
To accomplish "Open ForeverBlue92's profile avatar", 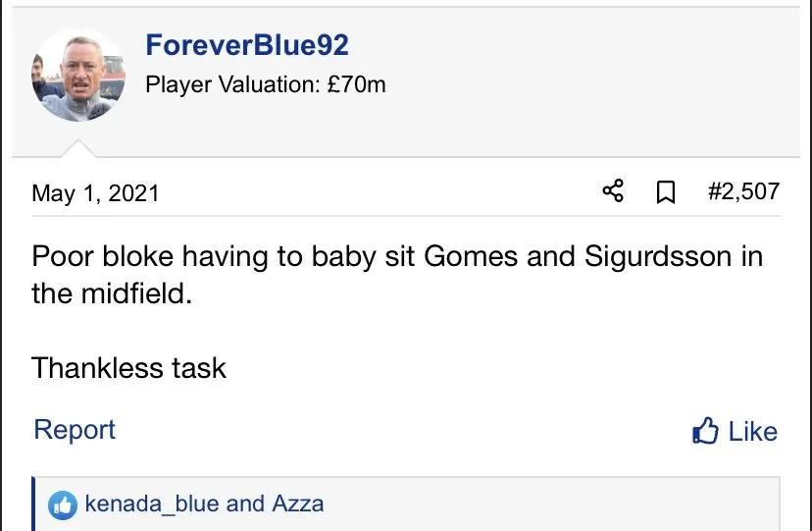I will [x=78, y=75].
